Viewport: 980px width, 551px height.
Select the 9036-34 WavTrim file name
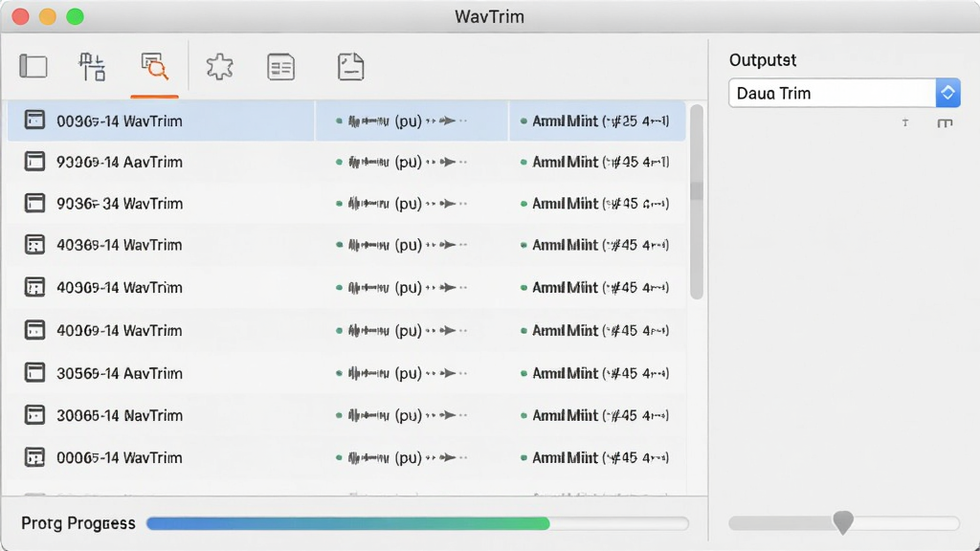(x=120, y=204)
